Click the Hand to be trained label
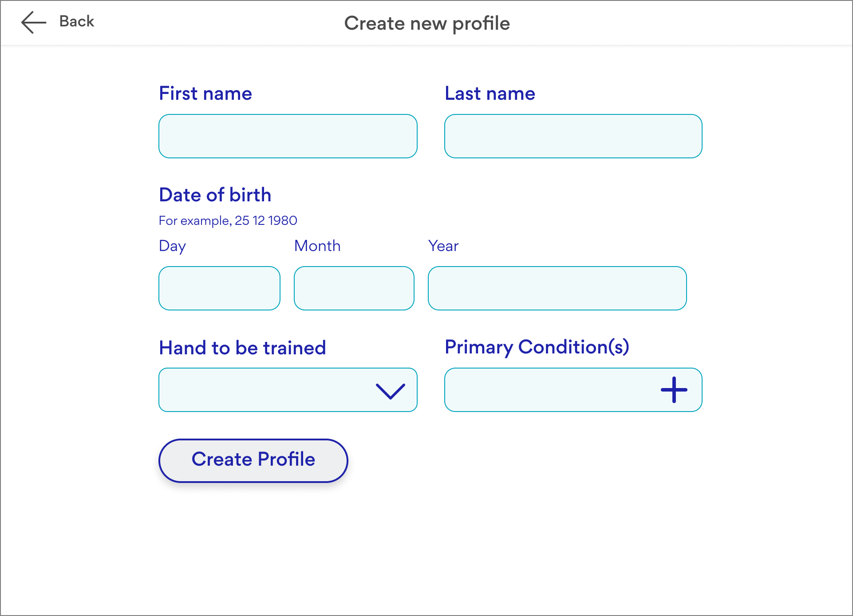 (x=242, y=348)
